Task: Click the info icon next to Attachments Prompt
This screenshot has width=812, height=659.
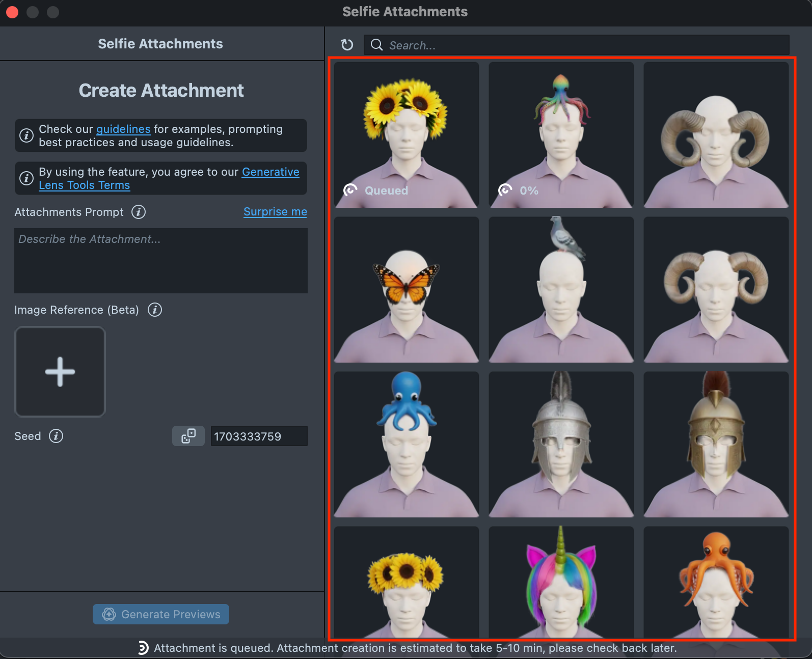Action: pos(139,212)
